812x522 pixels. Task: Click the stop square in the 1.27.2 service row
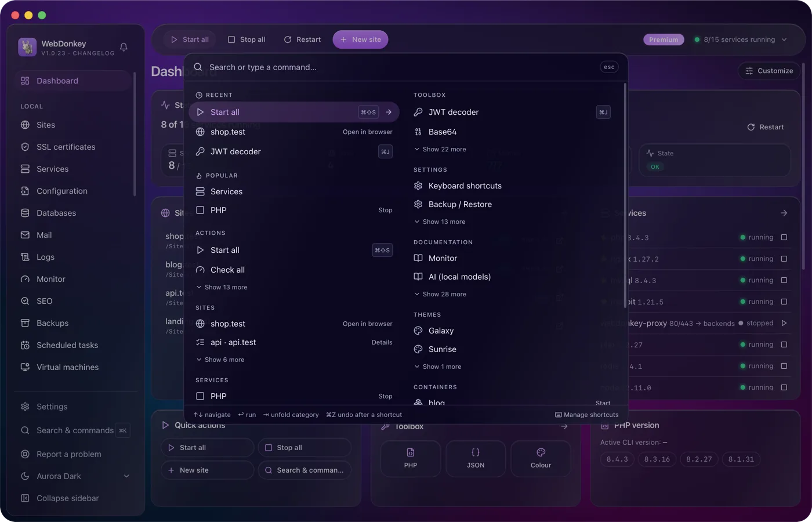[x=784, y=259]
